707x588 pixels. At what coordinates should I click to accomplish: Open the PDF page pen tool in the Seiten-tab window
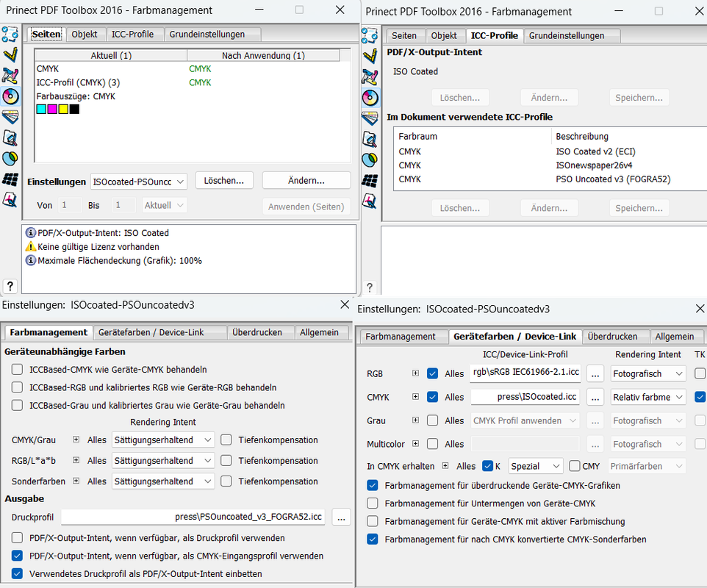coord(10,199)
